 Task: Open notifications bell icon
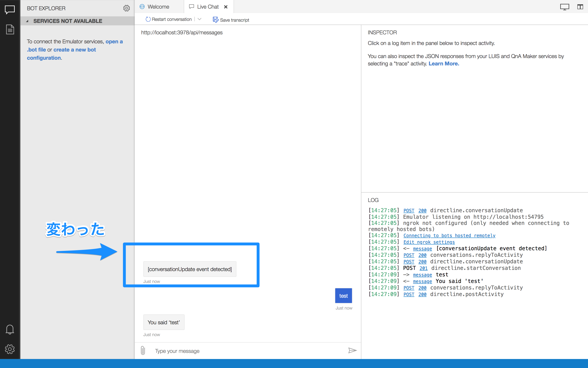coord(10,329)
